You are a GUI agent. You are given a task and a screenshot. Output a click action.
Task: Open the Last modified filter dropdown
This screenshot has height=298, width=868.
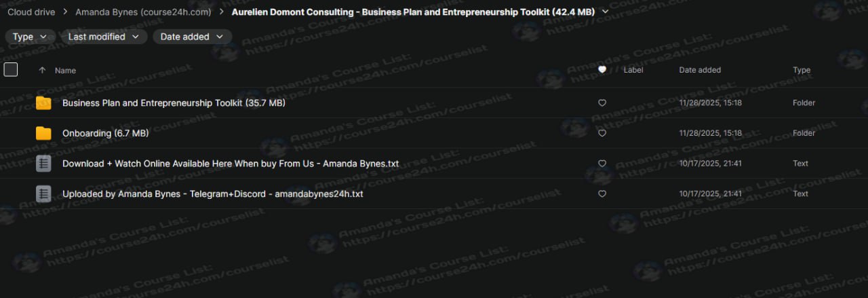click(x=103, y=37)
